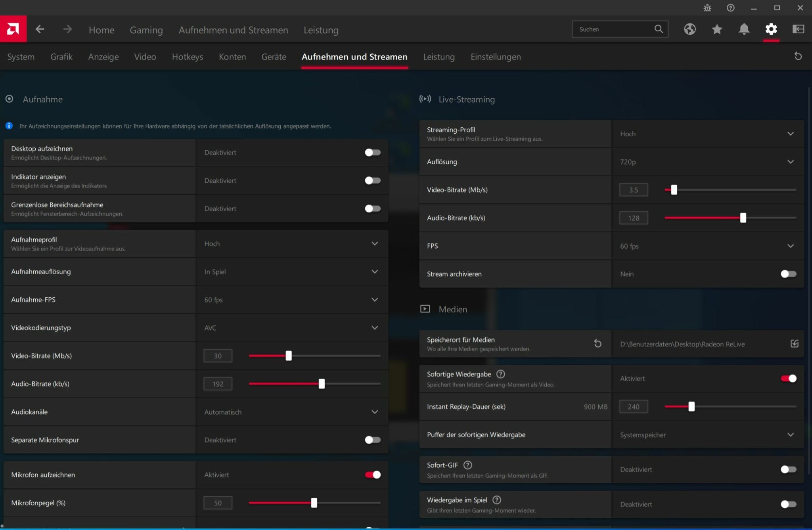Open notifications bell icon

coord(744,29)
